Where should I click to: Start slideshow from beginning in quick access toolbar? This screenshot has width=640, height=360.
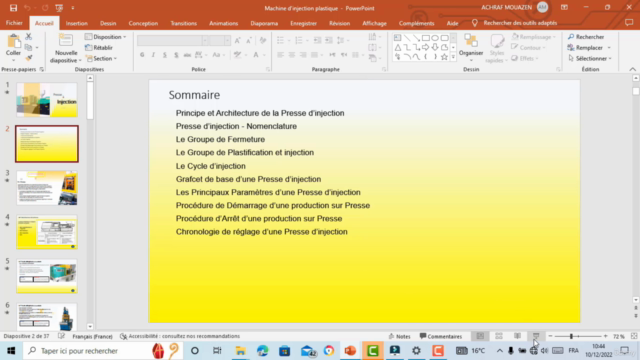59,8
